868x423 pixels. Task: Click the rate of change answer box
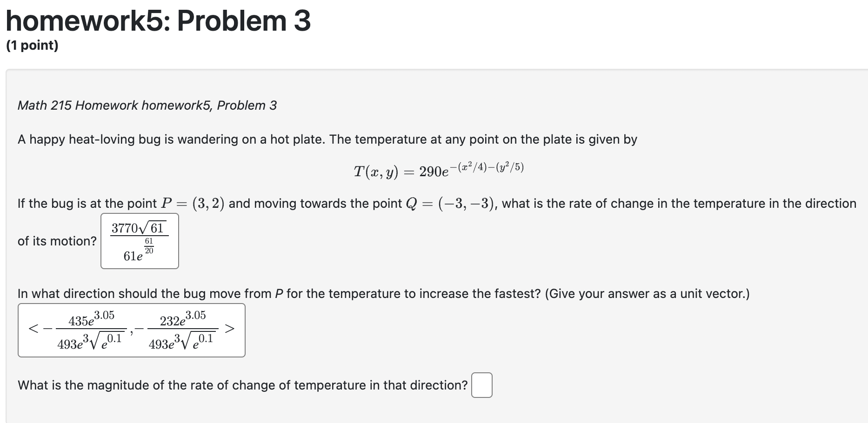139,240
